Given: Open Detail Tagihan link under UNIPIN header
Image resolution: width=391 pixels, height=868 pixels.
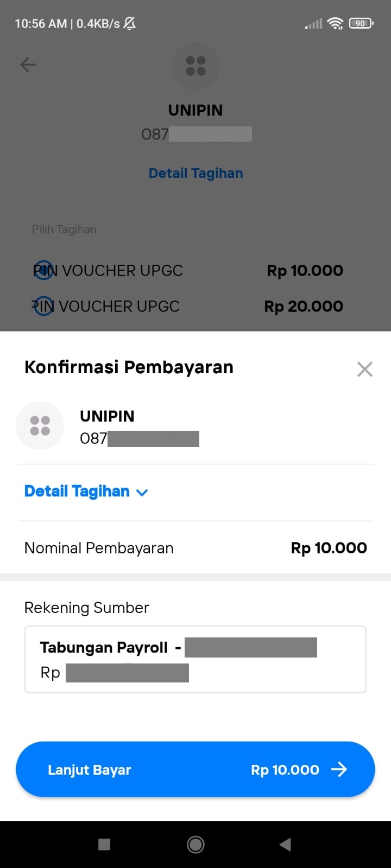Looking at the screenshot, I should coord(195,173).
